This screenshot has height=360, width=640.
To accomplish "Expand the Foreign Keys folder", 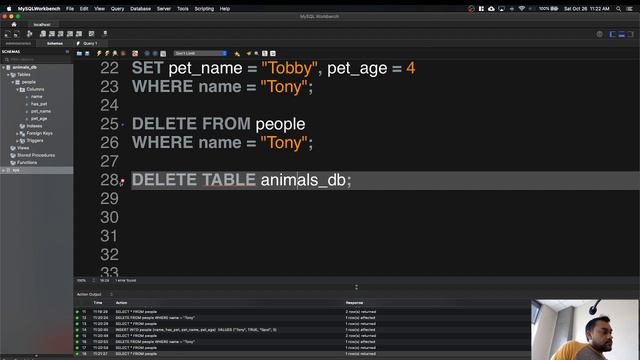I will coord(17,133).
